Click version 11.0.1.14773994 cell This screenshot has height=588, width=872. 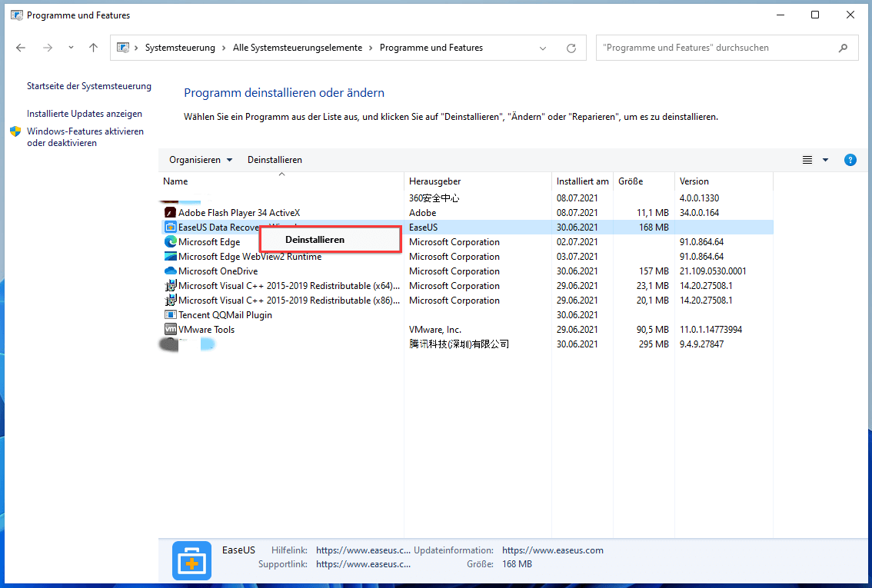coord(711,330)
